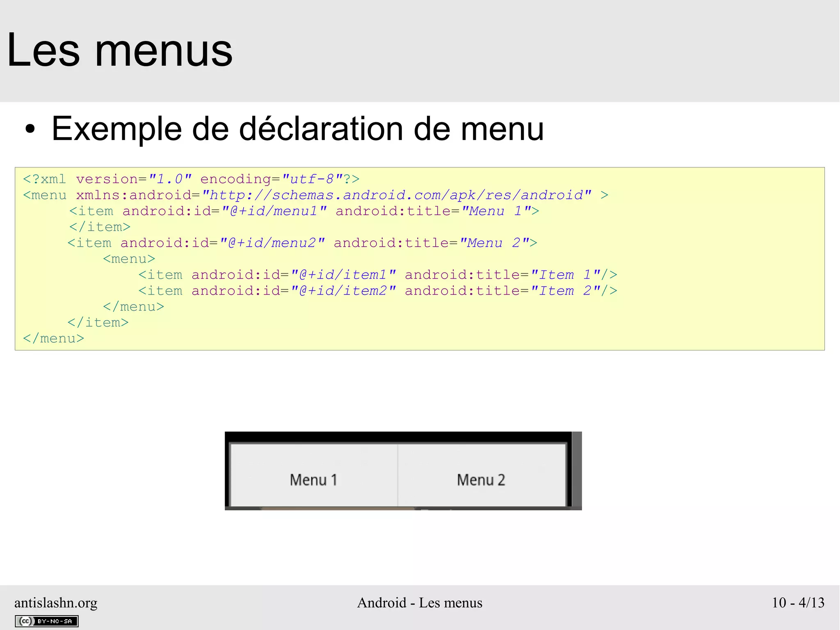
Task: Click the slide title 'Les menus'
Action: point(120,50)
